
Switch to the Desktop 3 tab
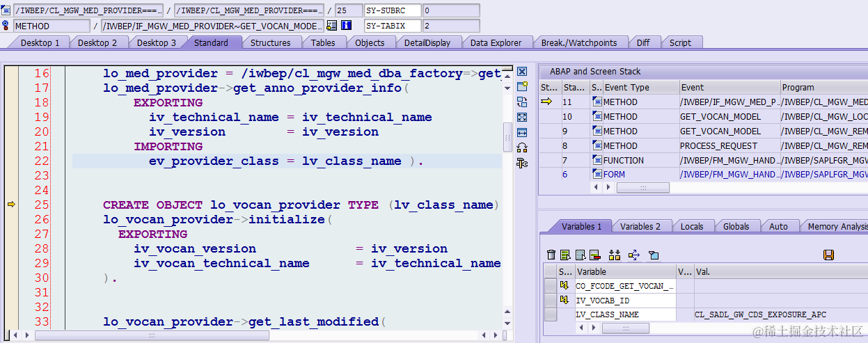click(x=156, y=42)
